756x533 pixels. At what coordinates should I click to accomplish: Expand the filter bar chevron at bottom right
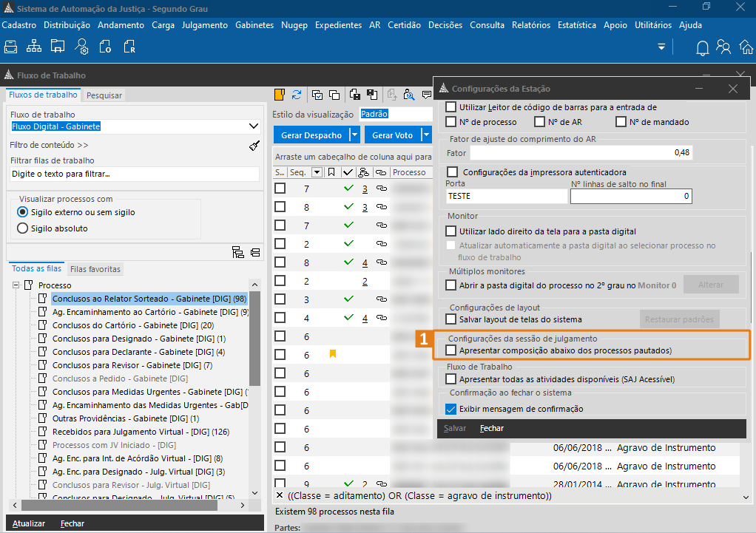click(x=746, y=497)
